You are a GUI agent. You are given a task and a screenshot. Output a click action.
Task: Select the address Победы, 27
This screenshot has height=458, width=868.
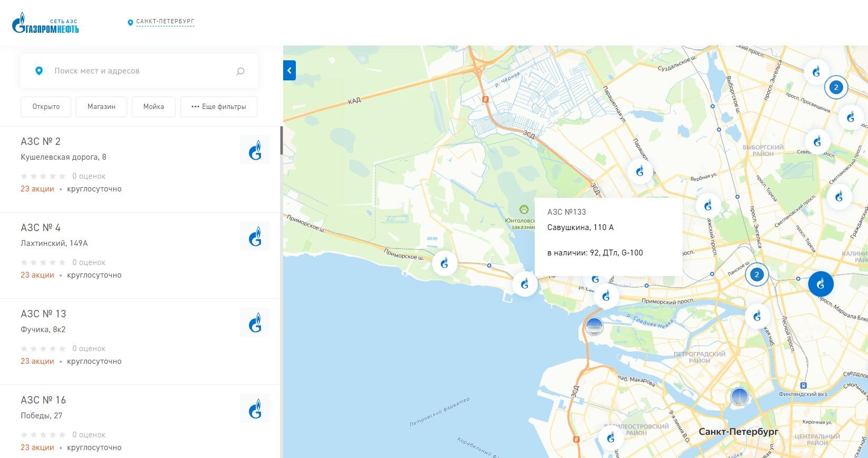(41, 416)
